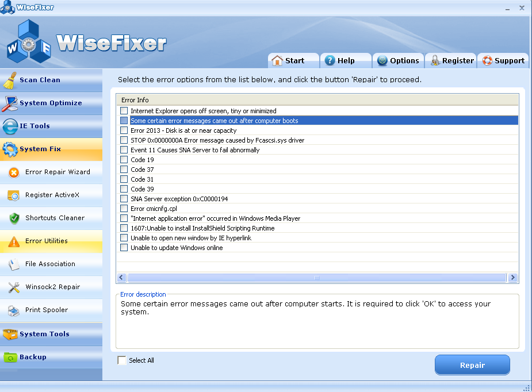The height and width of the screenshot is (392, 532).
Task: Click the Error Utilities warning icon
Action: tap(14, 242)
